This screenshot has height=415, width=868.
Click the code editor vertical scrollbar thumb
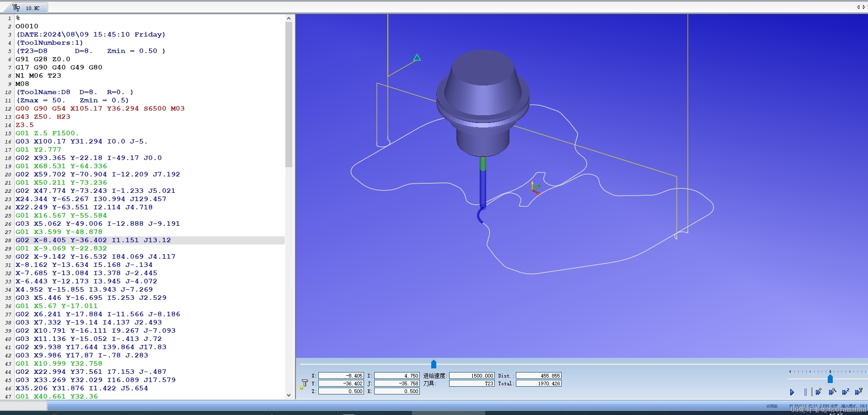coord(289,95)
